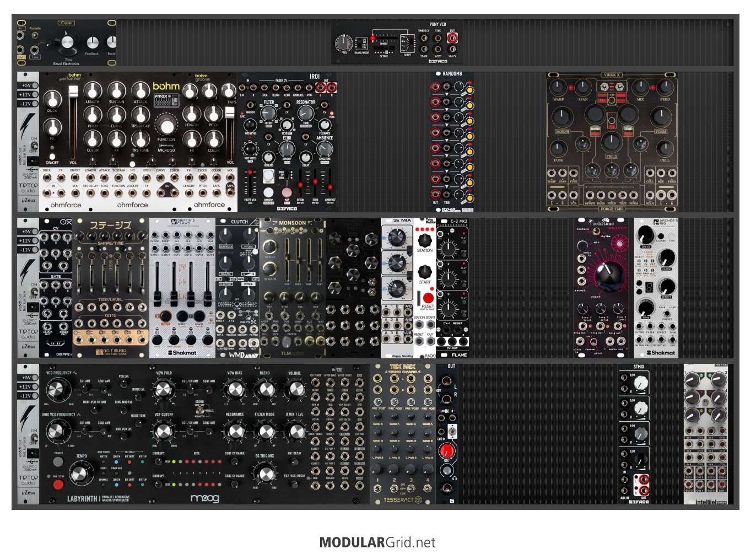
Task: Click the Labyrinth EG TRIG MIX knob
Action: [265, 474]
